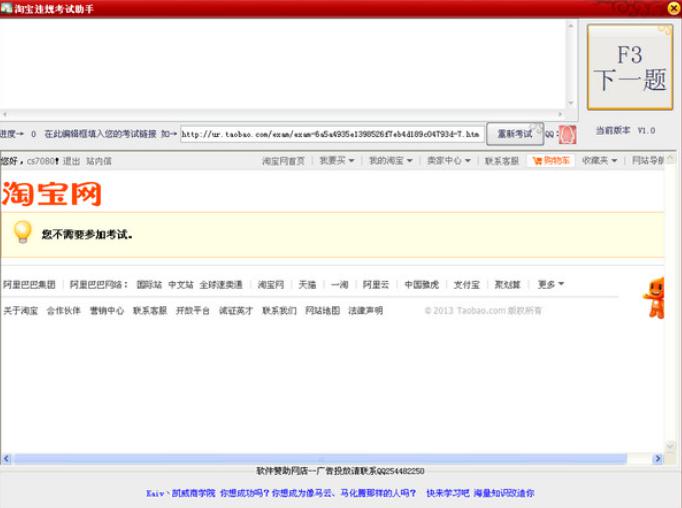Expand the 更多 footer menu
Viewport: 682px width, 508px height.
coord(551,284)
